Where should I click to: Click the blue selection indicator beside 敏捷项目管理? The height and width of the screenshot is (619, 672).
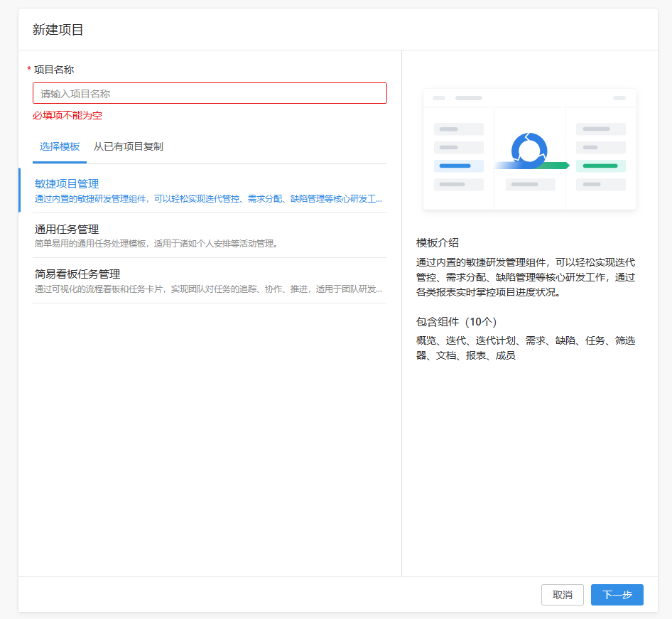click(20, 190)
